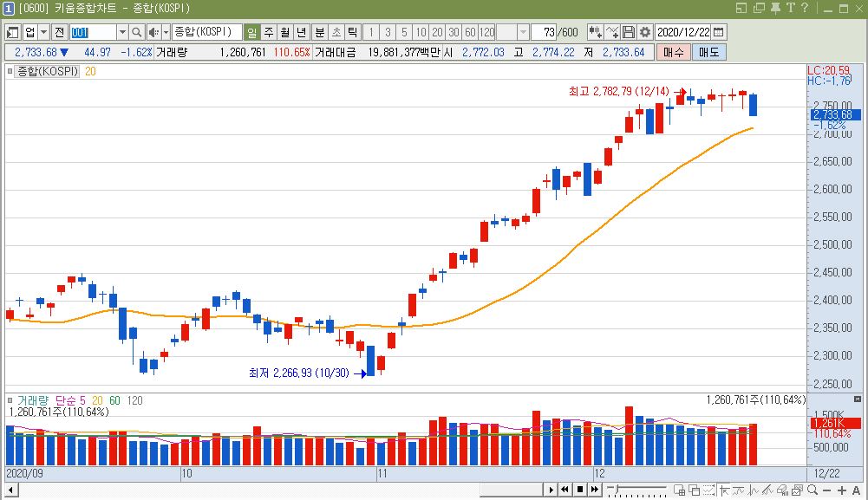This screenshot has height=500, width=868.
Task: Play chart replay forward
Action: 551,490
